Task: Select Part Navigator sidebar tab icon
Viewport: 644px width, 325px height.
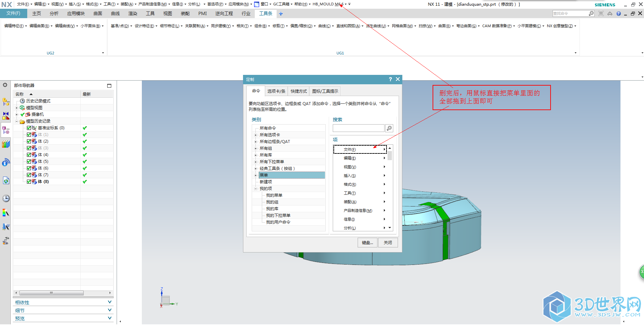Action: (6, 130)
